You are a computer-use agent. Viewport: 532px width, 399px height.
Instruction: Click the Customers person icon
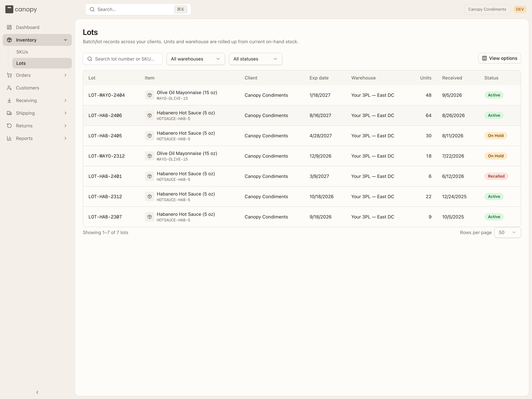click(9, 88)
